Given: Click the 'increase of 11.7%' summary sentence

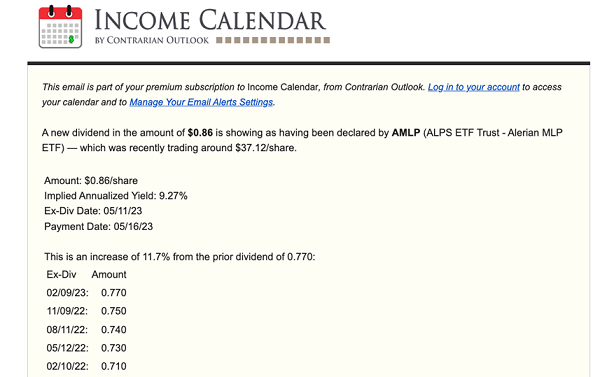Looking at the screenshot, I should point(179,257).
